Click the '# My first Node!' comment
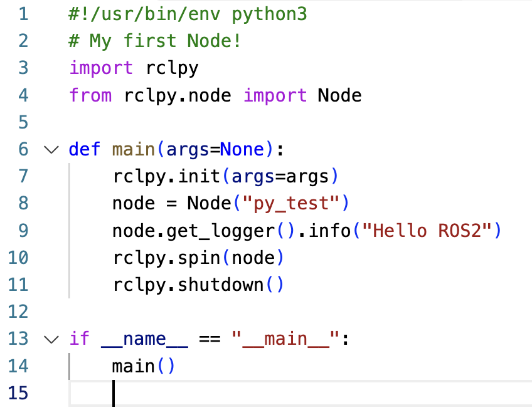Screen dimensions: 532x415 coord(155,41)
